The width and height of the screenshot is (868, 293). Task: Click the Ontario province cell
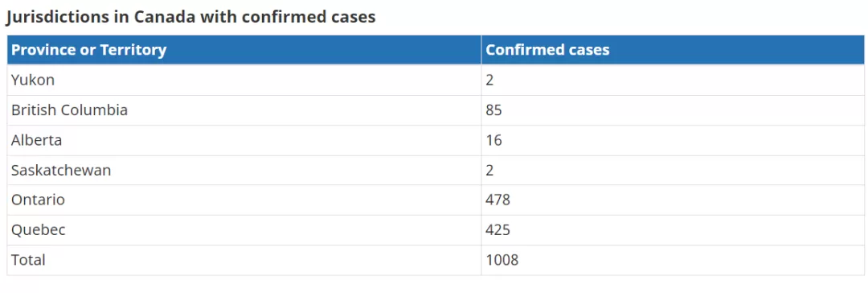244,200
